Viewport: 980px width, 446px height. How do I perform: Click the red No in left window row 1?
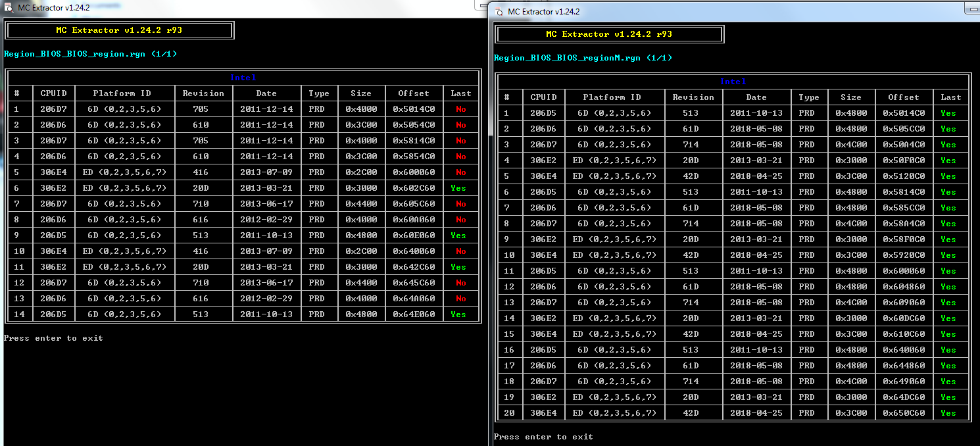(x=461, y=109)
